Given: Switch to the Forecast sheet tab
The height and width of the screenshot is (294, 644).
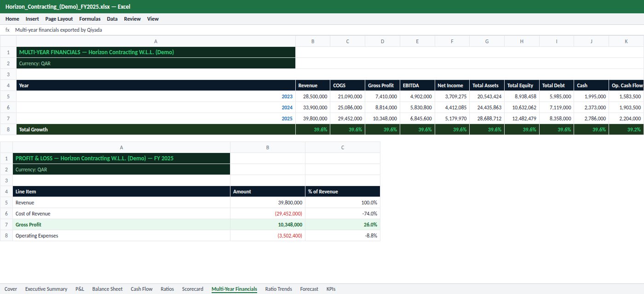Looking at the screenshot, I should pyautogui.click(x=309, y=289).
